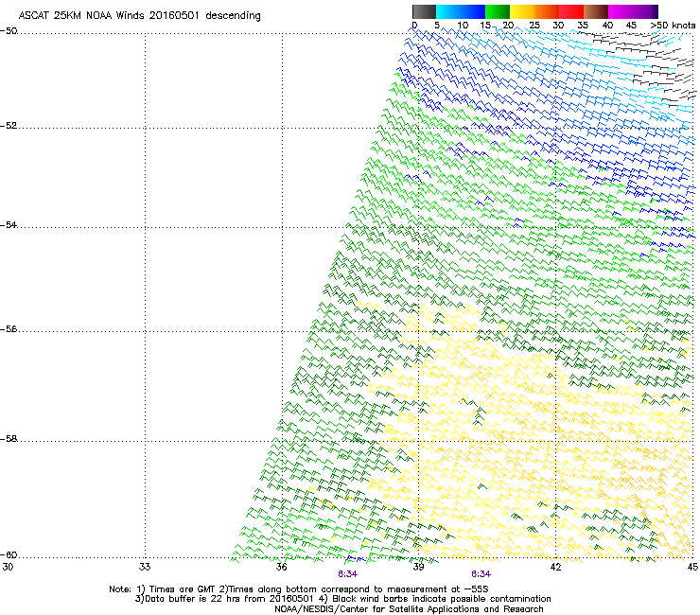The image size is (700, 615).
Task: Click the note line starting 'Note: 1) Times are GMT'
Action: point(299,589)
